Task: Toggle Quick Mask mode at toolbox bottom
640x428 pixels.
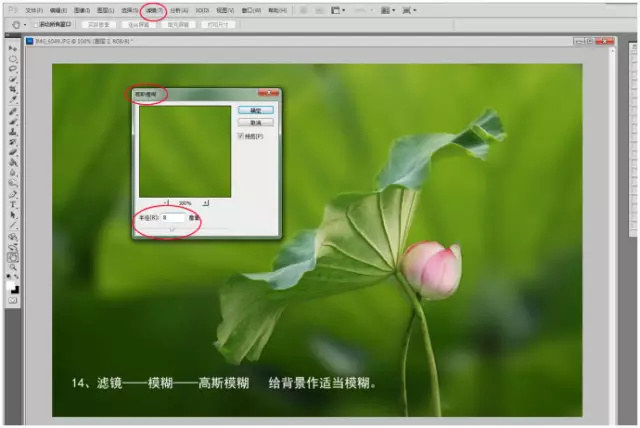Action: pyautogui.click(x=13, y=301)
